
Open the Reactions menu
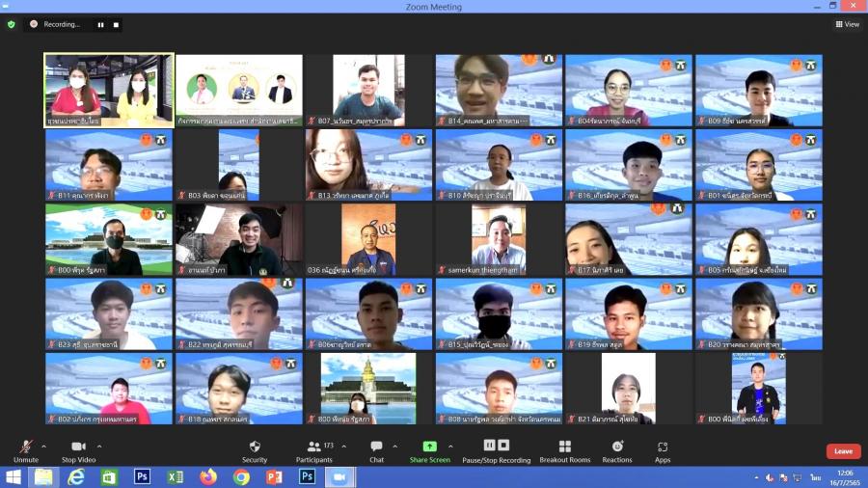(x=617, y=447)
